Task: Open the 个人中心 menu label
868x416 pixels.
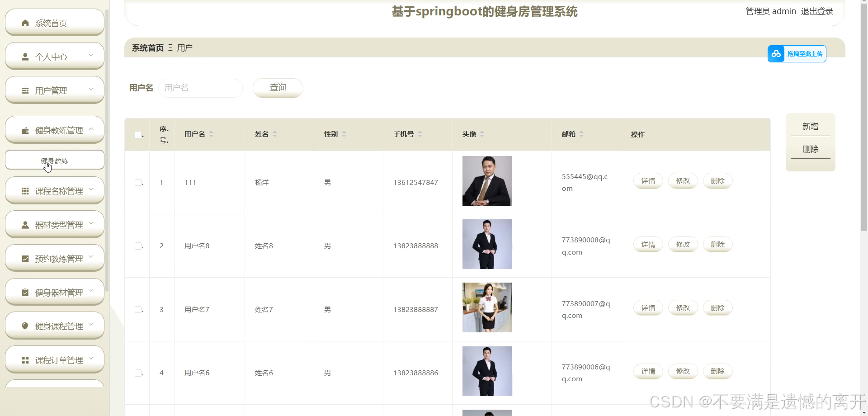Action: (51, 57)
